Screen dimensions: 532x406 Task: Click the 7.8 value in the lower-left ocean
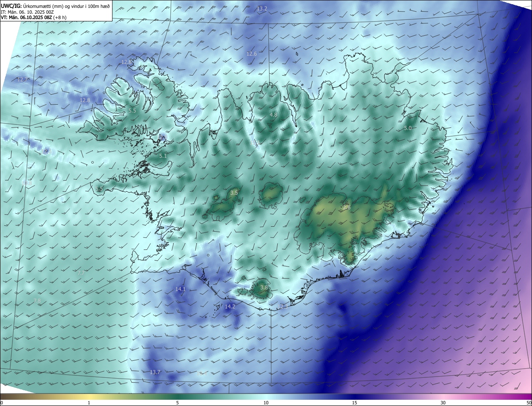click(x=37, y=301)
